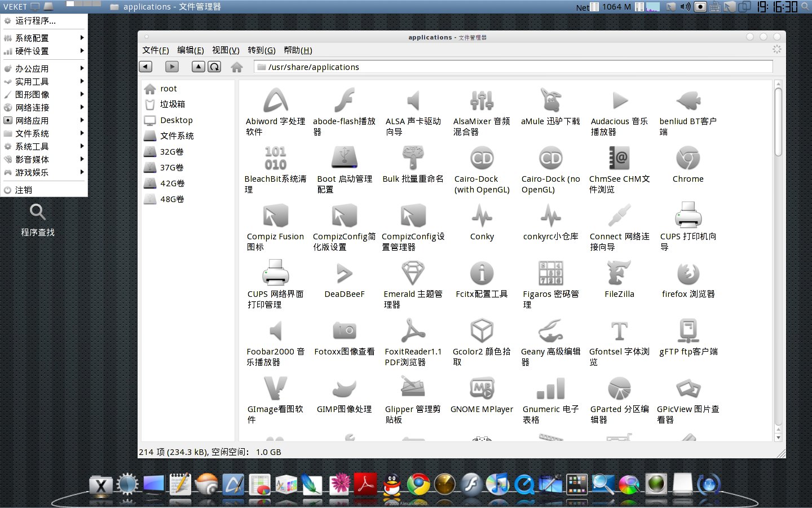812x508 pixels.
Task: Open the 编辑(E) menu
Action: point(191,50)
